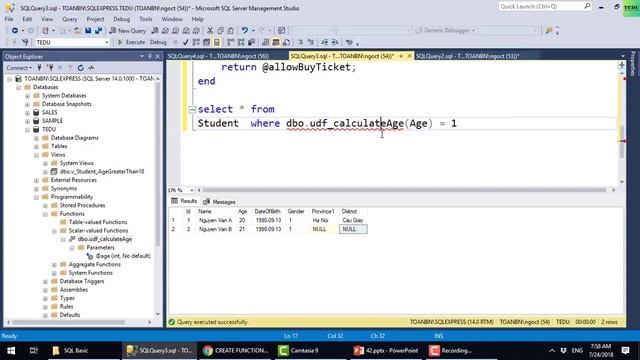Click the Activity Monitor icon in Object Explorer
Viewport: 640px width, 360px height.
[91, 68]
